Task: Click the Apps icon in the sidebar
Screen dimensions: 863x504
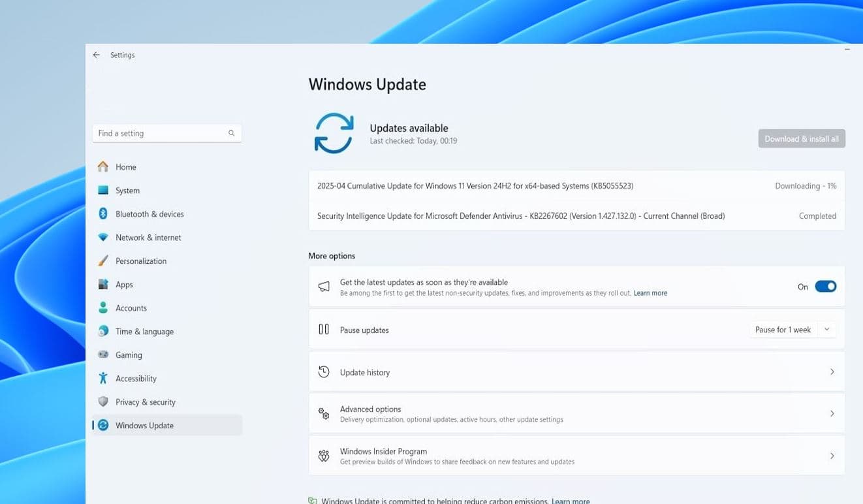Action: point(103,285)
